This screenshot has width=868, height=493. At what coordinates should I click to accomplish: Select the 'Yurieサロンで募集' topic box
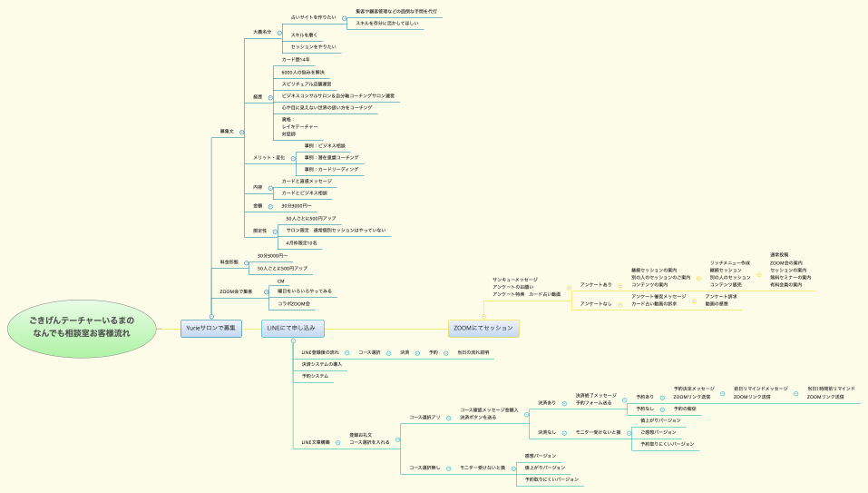point(211,328)
